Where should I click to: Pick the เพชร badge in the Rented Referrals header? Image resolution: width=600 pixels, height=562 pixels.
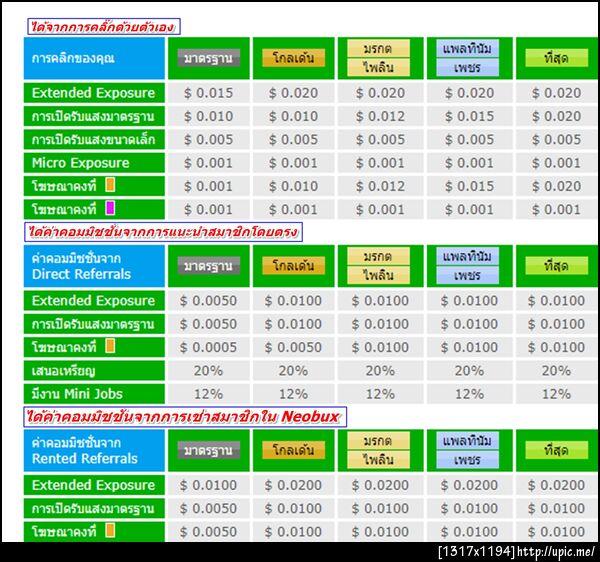(468, 460)
